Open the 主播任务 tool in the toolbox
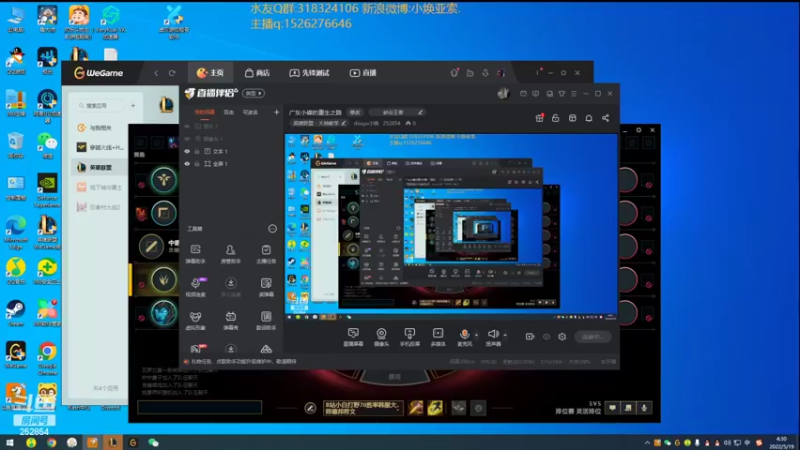The image size is (800, 450). tap(266, 254)
